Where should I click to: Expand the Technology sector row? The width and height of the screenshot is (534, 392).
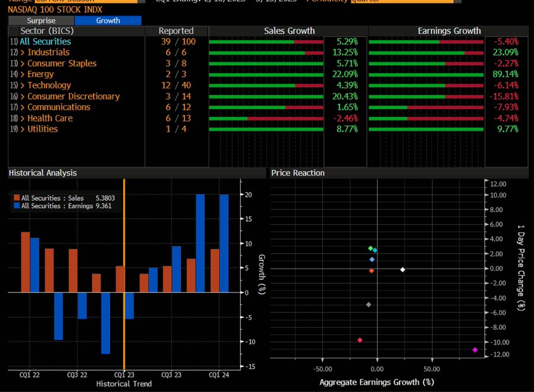pyautogui.click(x=23, y=85)
